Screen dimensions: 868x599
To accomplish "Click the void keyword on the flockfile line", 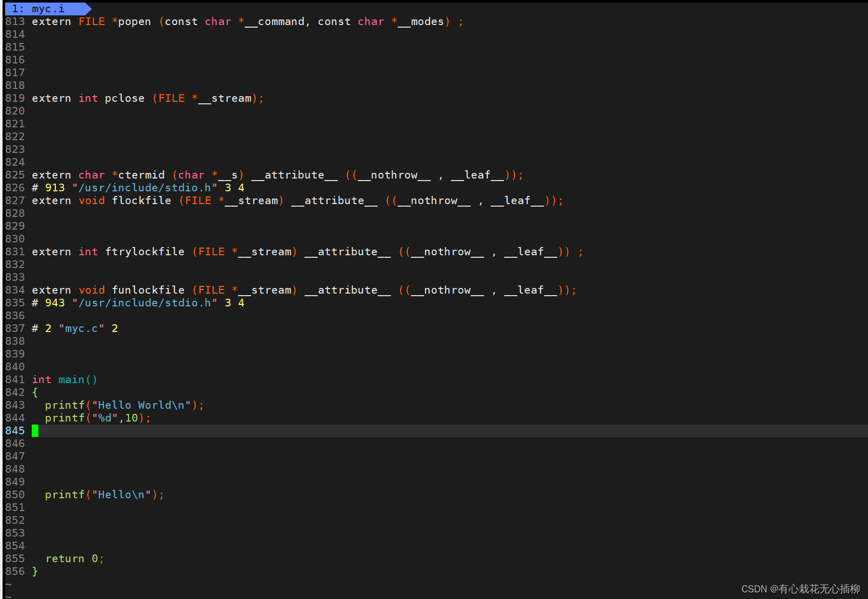I will click(x=92, y=201).
